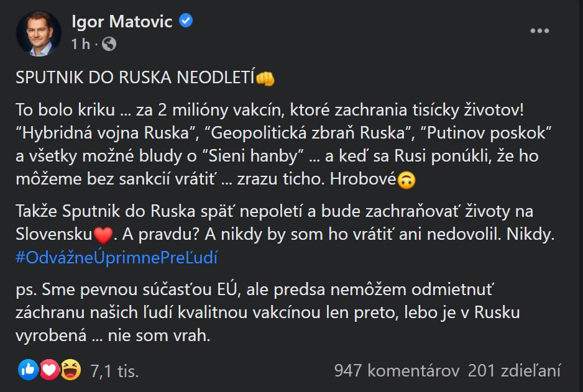Screen dimensions: 583x392
Task: Open the 947 komentárov comments list
Action: [x=397, y=371]
